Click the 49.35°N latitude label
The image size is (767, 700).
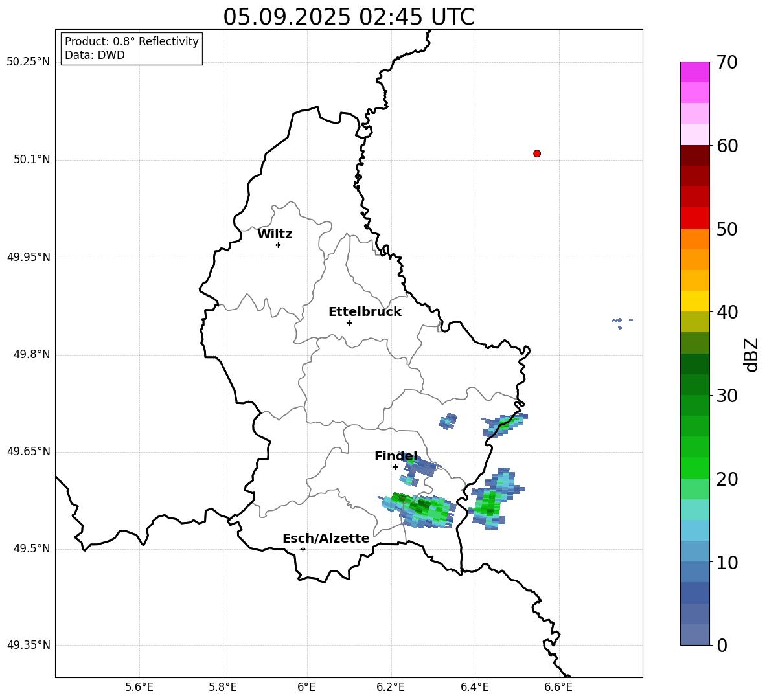coord(29,645)
